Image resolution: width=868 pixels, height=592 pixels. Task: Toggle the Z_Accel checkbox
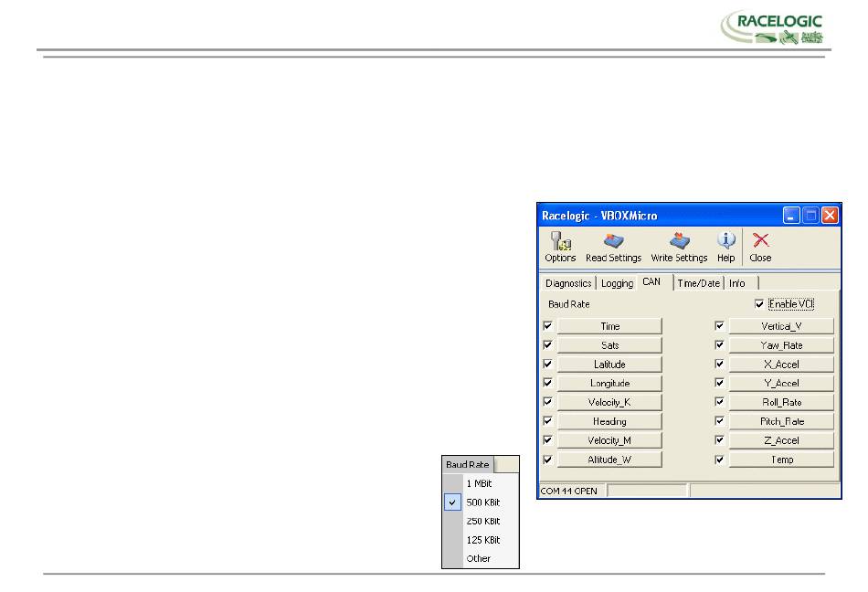click(719, 439)
